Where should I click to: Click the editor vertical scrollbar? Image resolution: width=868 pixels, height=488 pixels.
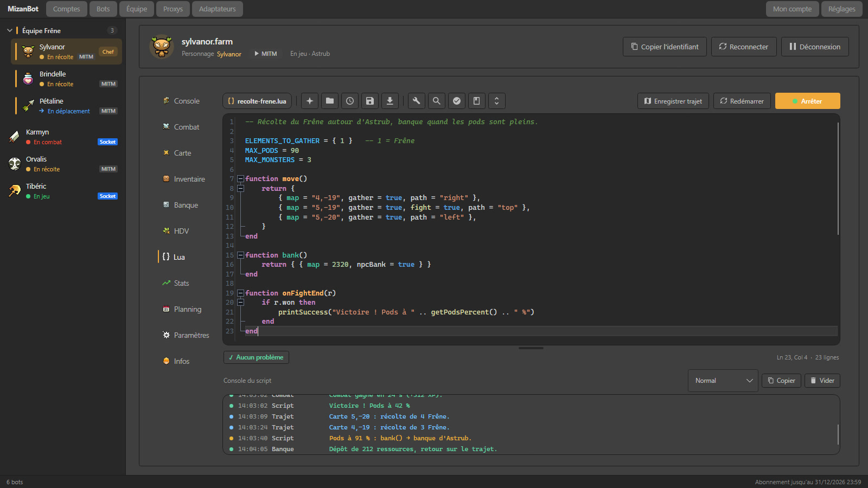[x=838, y=178]
